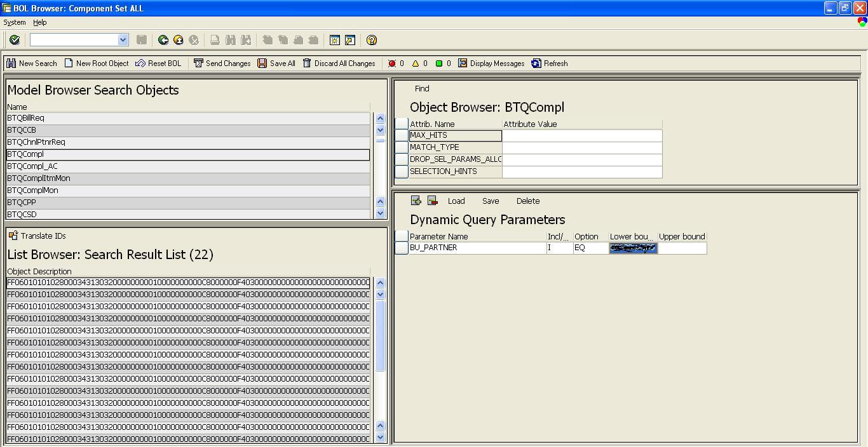Select the BU_PARTNER row selector button
This screenshot has width=868, height=447.
click(x=401, y=248)
